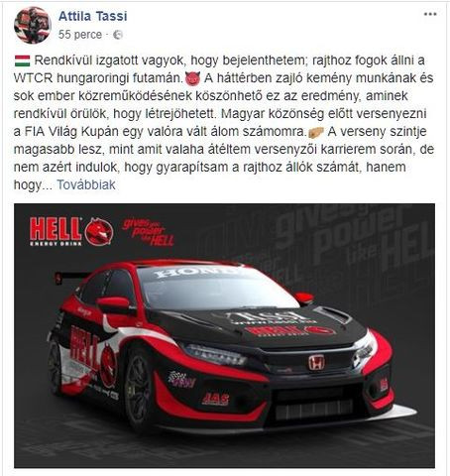This screenshot has width=450, height=476.
Task: Click the pointing hand emoji in text
Action: pyautogui.click(x=315, y=132)
